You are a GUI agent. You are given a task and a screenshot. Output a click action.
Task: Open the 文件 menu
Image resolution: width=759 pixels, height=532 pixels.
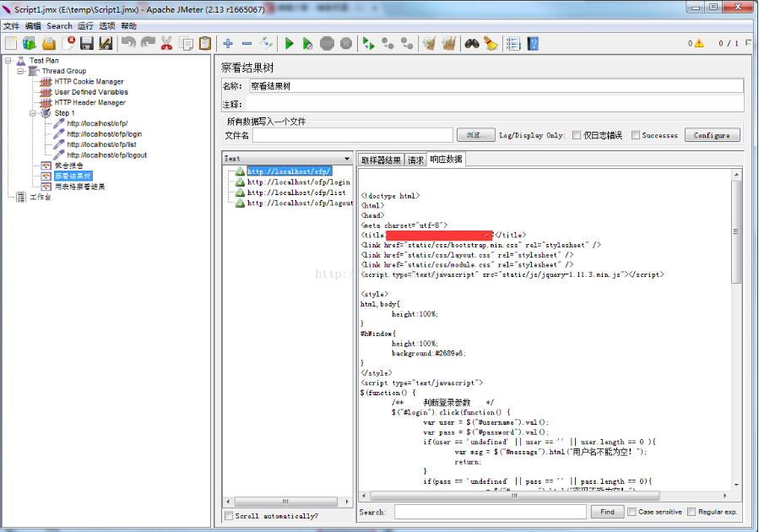(x=11, y=25)
